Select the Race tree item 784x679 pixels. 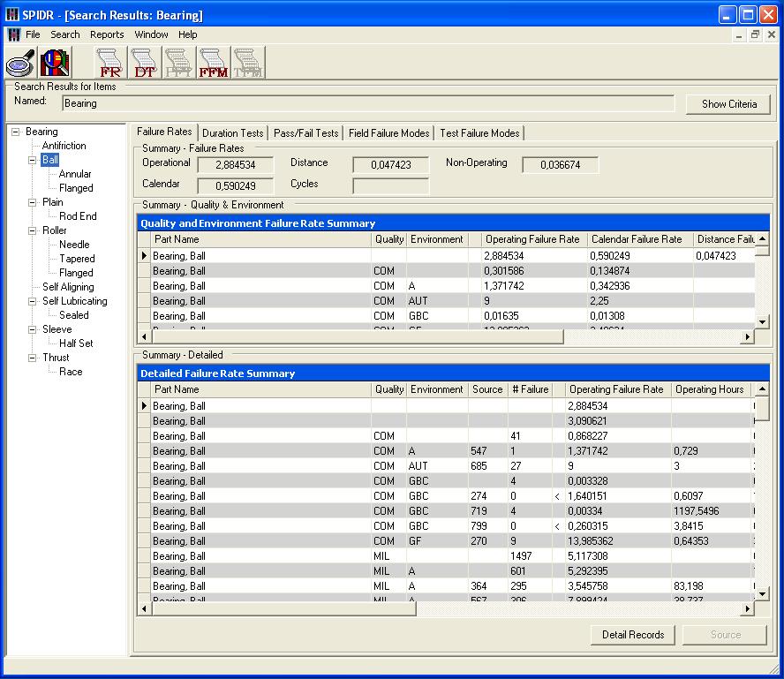[x=71, y=372]
